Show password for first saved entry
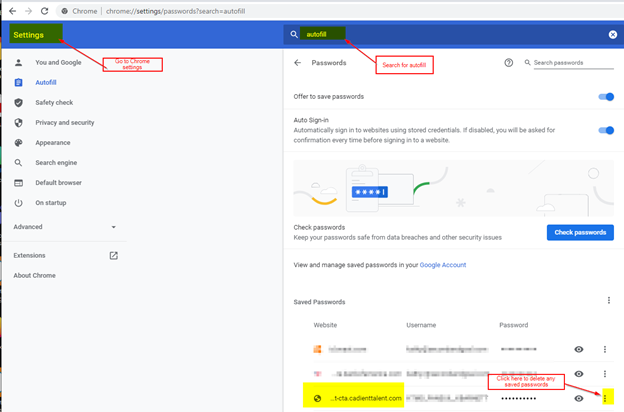This screenshot has height=412, width=624. click(x=579, y=349)
